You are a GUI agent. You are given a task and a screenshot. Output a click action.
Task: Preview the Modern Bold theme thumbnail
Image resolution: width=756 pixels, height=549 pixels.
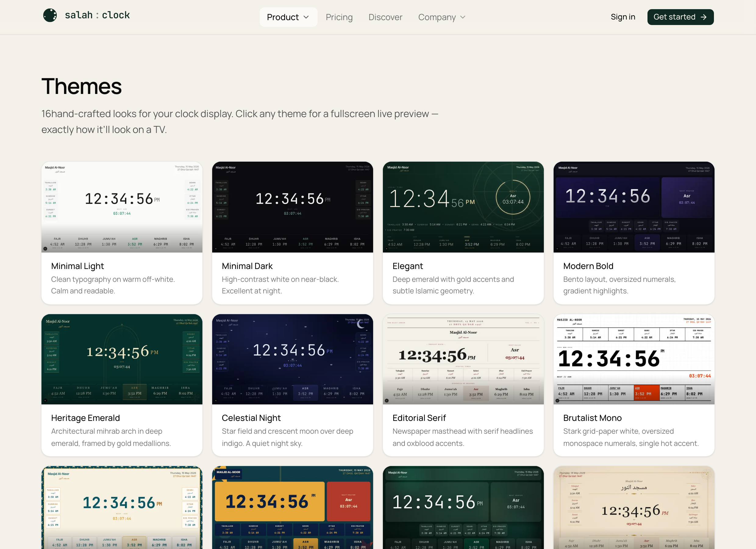click(x=634, y=207)
